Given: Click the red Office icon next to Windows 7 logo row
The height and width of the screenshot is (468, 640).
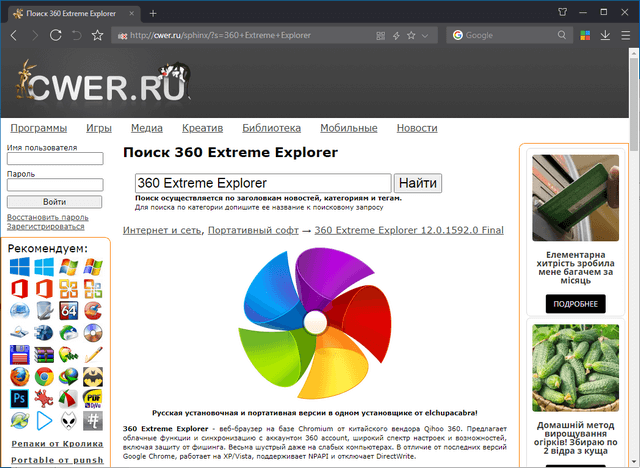Looking at the screenshot, I should [20, 289].
